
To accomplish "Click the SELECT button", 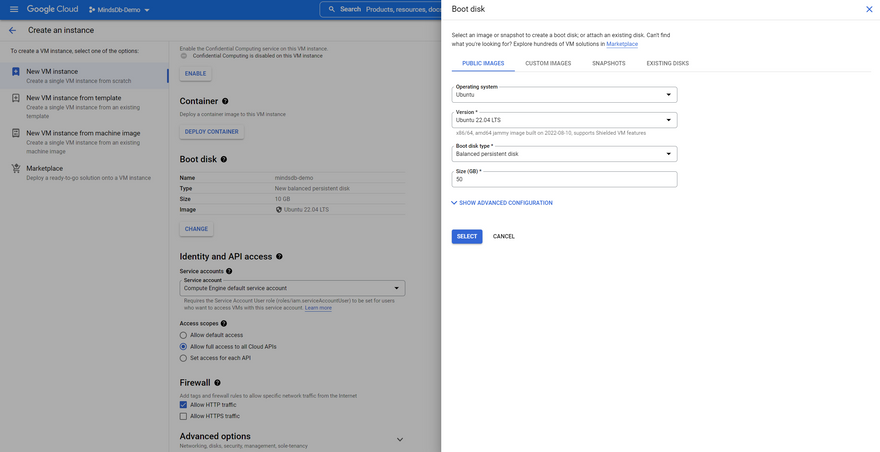I will coord(467,236).
